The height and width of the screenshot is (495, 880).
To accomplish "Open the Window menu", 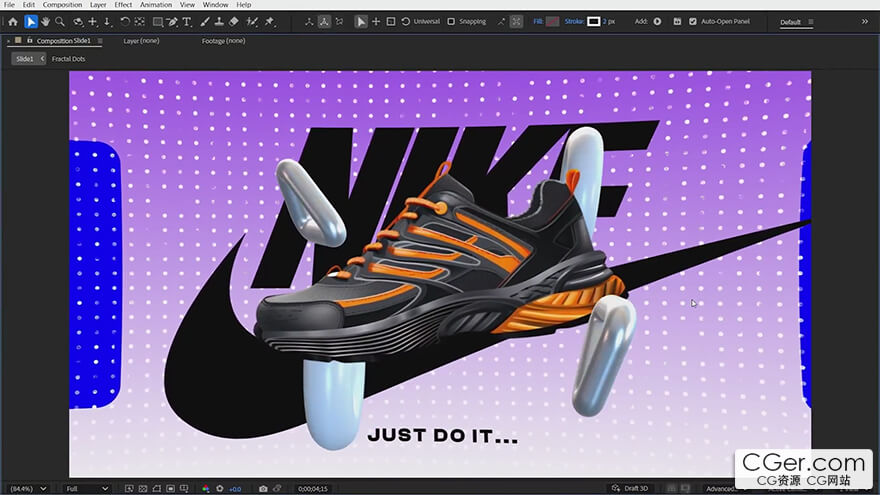I will tap(216, 4).
